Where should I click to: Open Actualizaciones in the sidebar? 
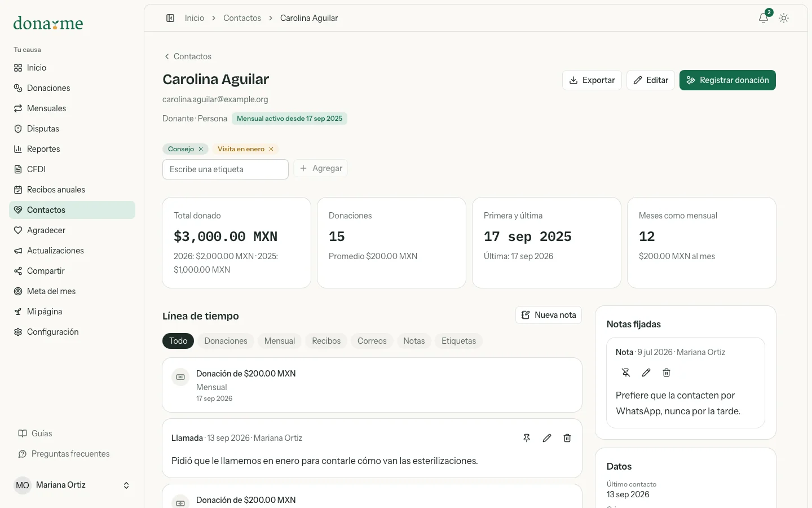coord(72,251)
